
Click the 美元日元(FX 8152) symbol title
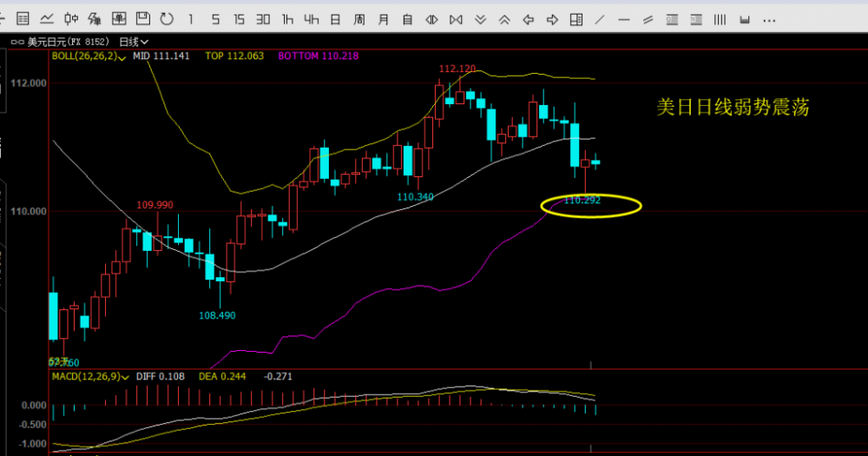(69, 42)
